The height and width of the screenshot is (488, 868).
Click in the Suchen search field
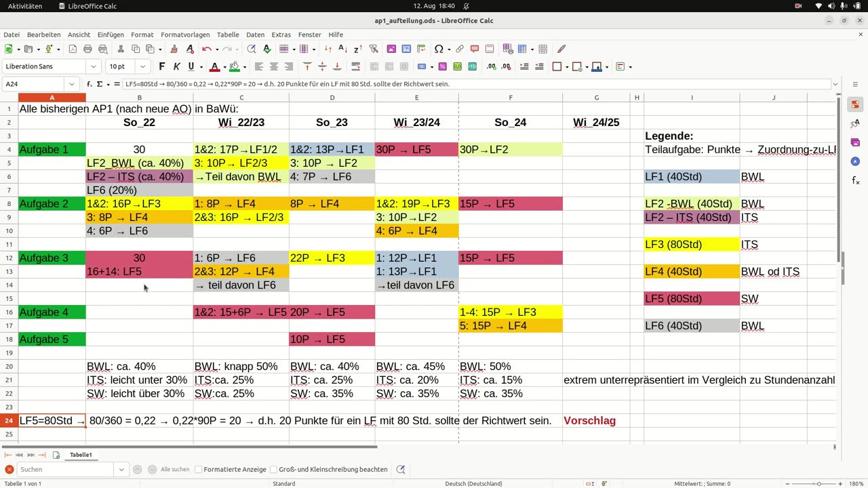pyautogui.click(x=66, y=469)
